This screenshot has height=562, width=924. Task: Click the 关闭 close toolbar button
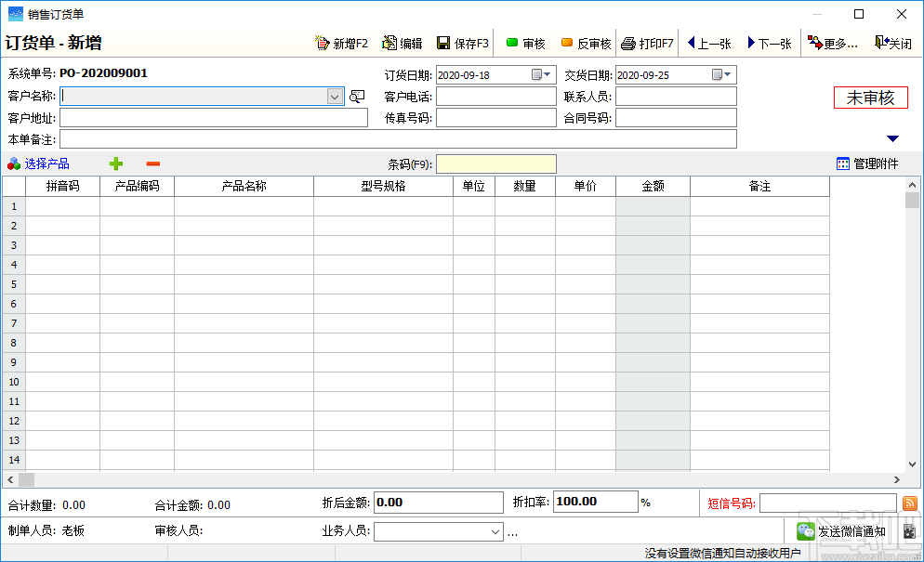pos(893,43)
